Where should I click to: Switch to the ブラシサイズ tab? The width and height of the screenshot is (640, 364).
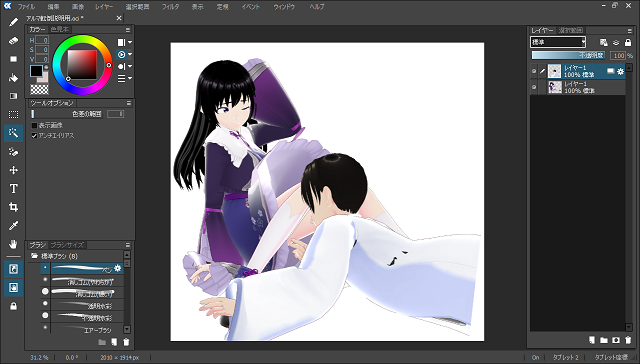click(x=67, y=245)
